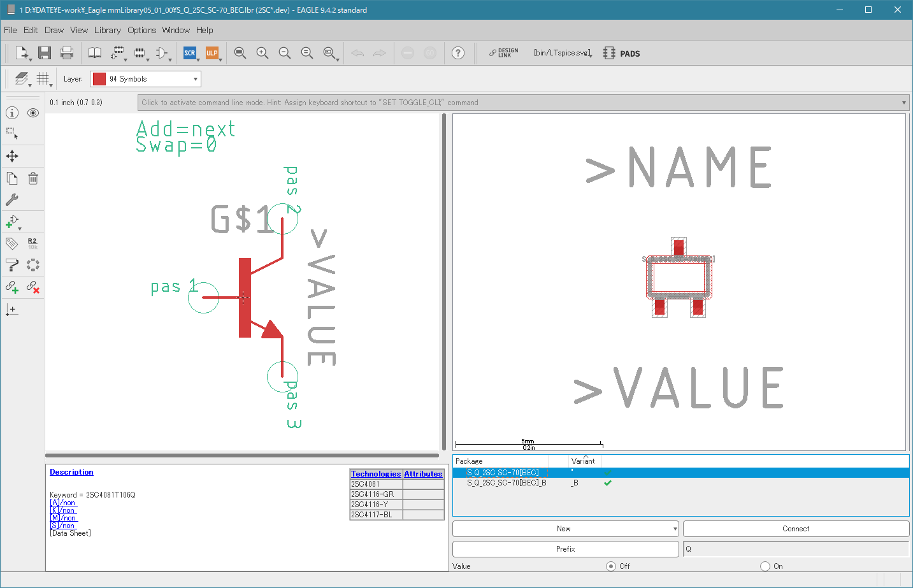Open the ULP user language program icon
The image size is (913, 588).
[212, 53]
